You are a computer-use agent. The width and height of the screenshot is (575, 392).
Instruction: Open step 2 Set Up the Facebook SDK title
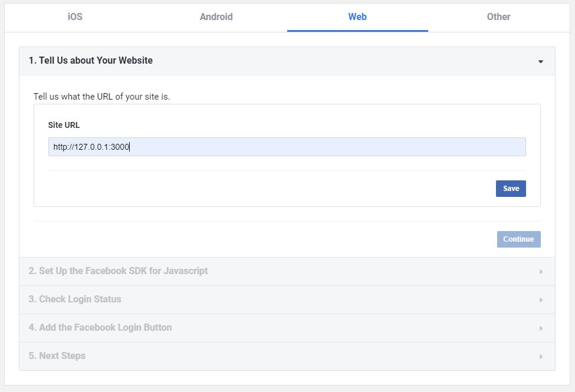click(x=118, y=271)
